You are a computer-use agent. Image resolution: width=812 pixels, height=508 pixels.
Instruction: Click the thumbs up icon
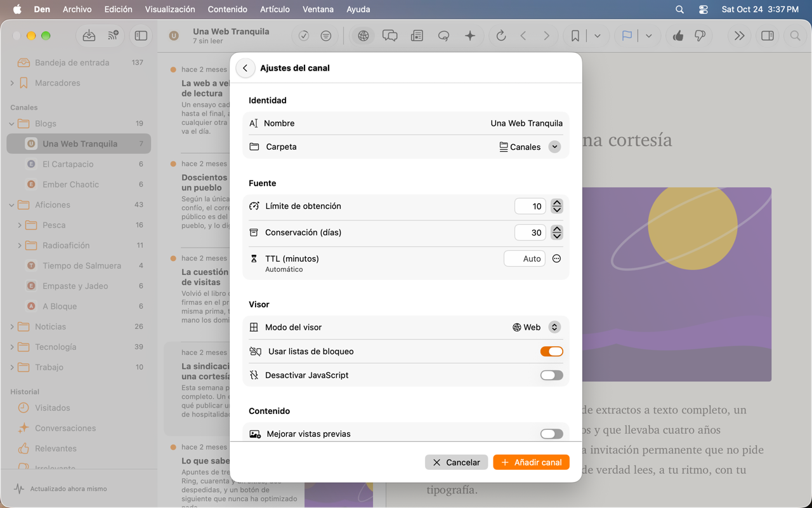tap(678, 36)
